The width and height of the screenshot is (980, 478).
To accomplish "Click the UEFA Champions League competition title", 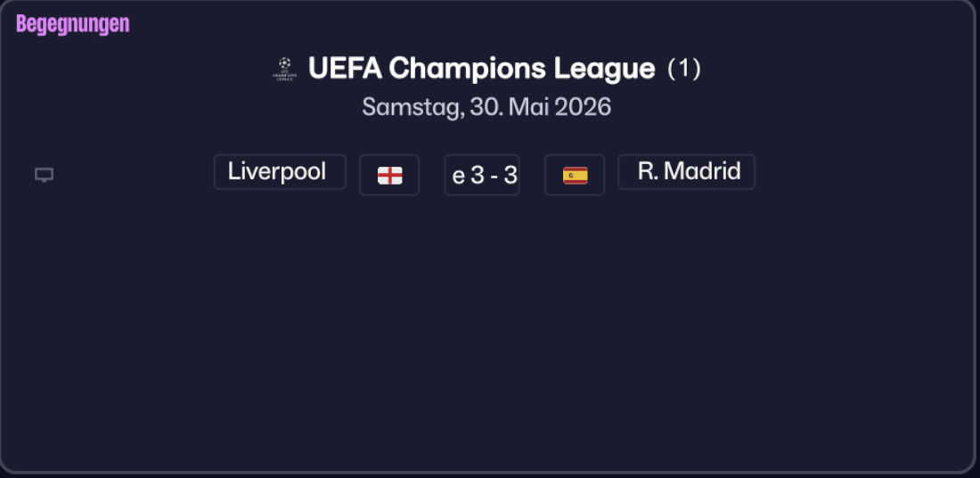I will click(x=481, y=69).
